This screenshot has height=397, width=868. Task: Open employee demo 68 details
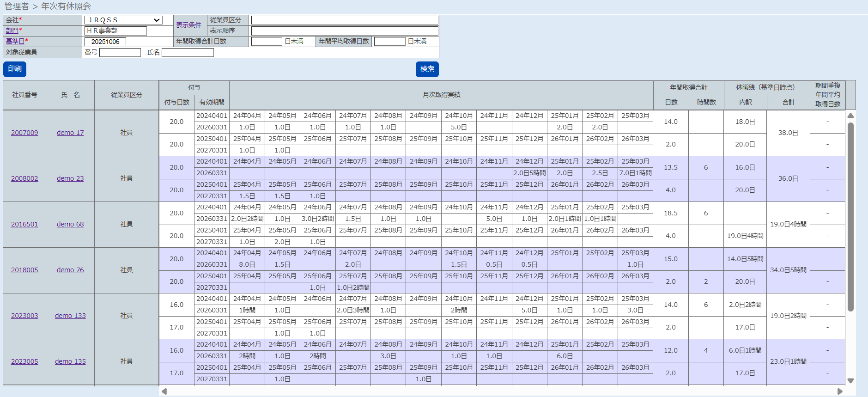[x=70, y=224]
